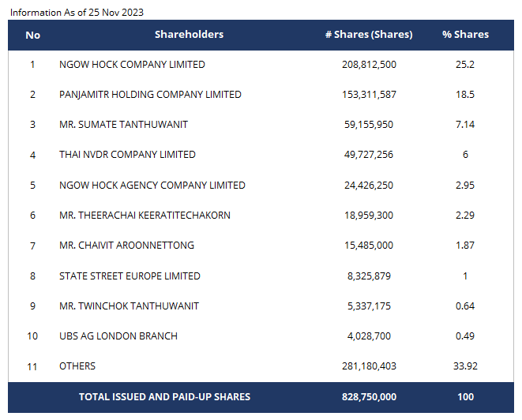Select NGOW HOCK AGENCY COMPANY LIMITED
The height and width of the screenshot is (420, 522).
tap(152, 186)
